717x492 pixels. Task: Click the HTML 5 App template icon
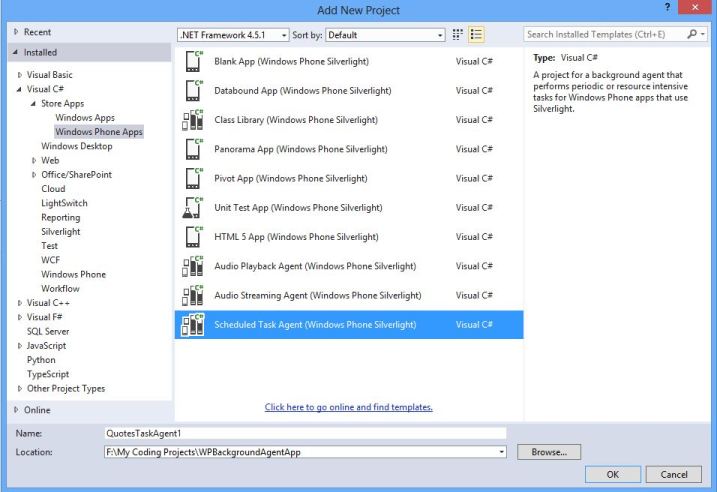193,237
